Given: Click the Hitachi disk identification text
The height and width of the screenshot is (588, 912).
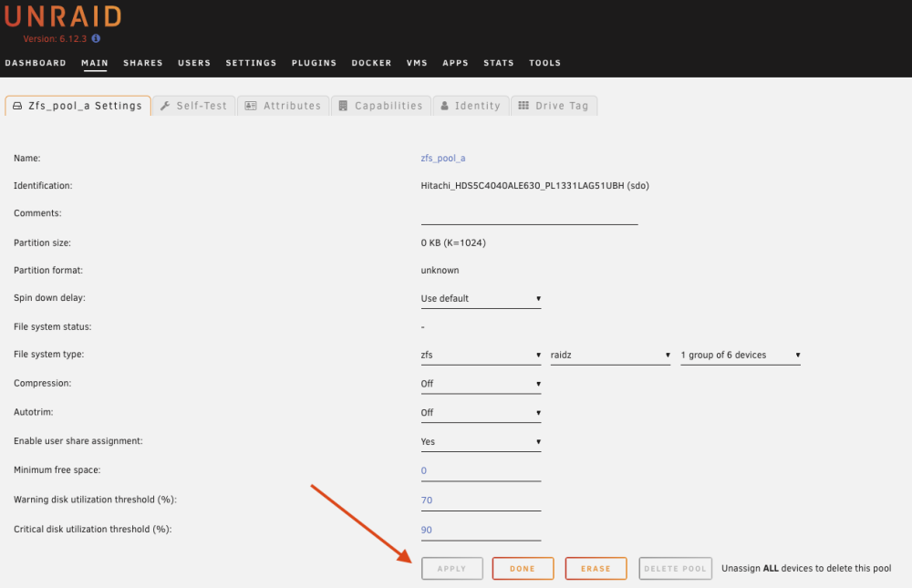Looking at the screenshot, I should coord(535,186).
